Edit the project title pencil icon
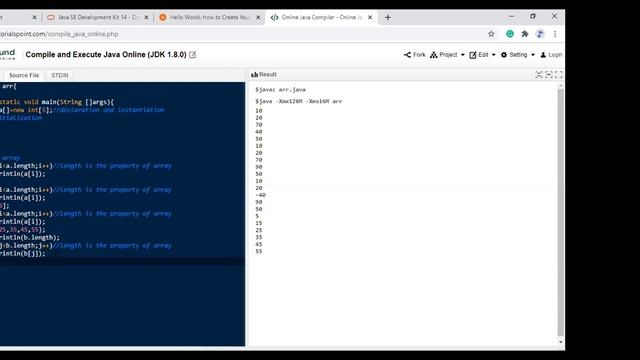640x360 pixels. [193, 54]
